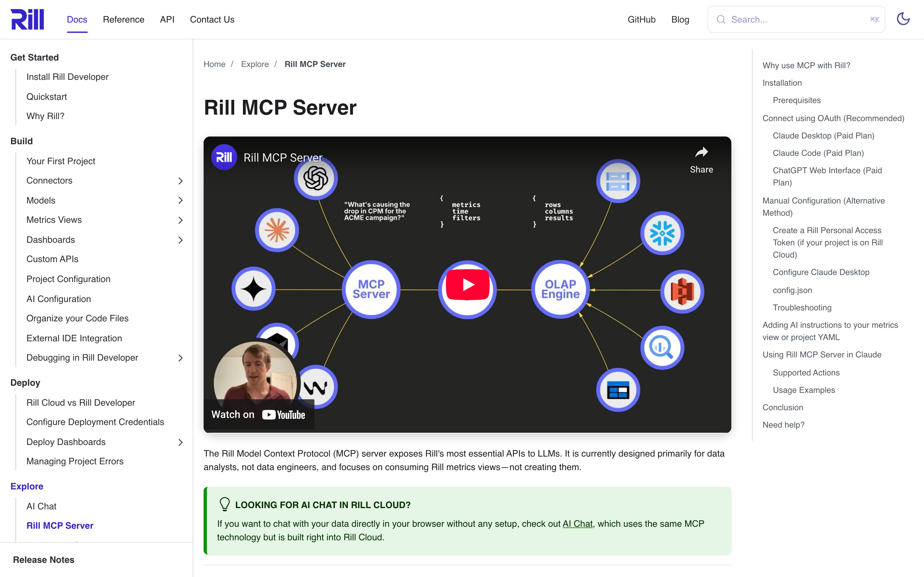
Task: Click the MCP Server circle in video
Action: pyautogui.click(x=371, y=289)
